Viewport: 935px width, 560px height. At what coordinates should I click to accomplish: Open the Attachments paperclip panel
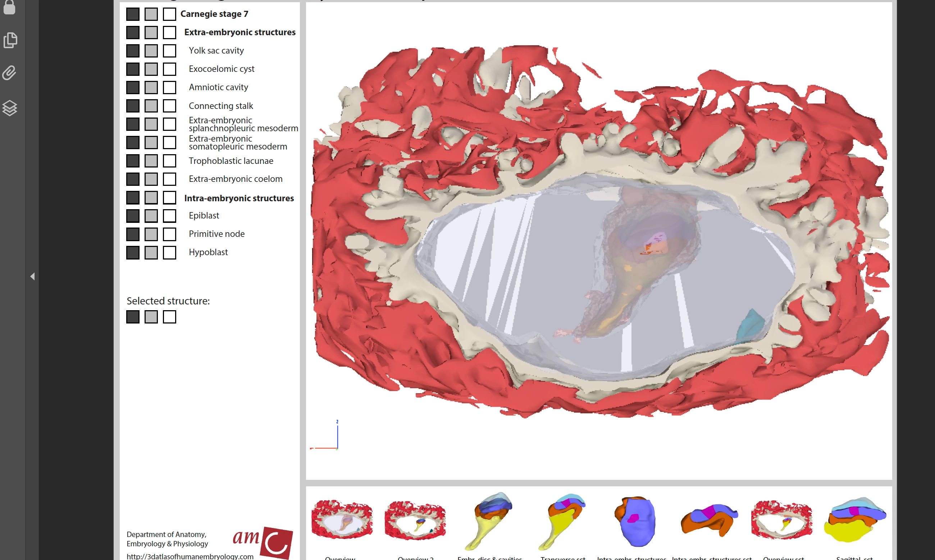point(9,73)
